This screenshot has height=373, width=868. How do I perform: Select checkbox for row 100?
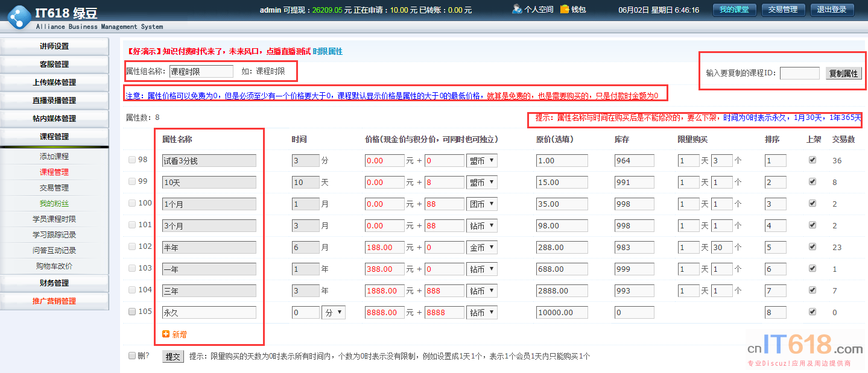click(132, 203)
